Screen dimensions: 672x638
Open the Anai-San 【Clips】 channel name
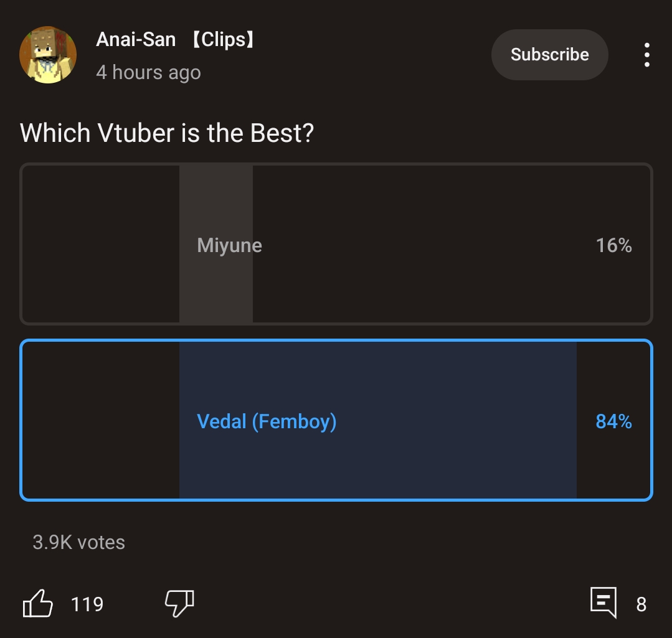[x=176, y=39]
